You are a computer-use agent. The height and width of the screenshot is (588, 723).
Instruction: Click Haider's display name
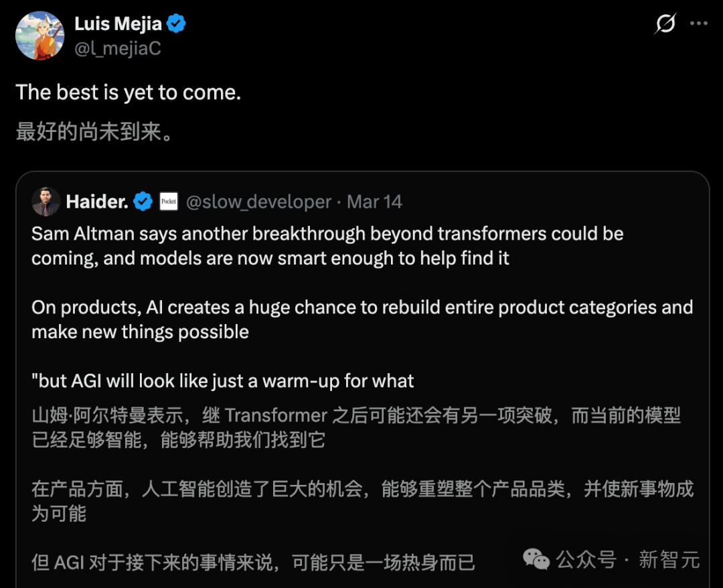98,200
